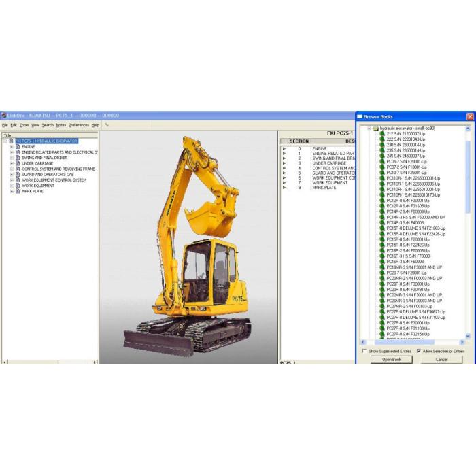476x476 pixels.
Task: Open the Help menu
Action: click(x=95, y=125)
